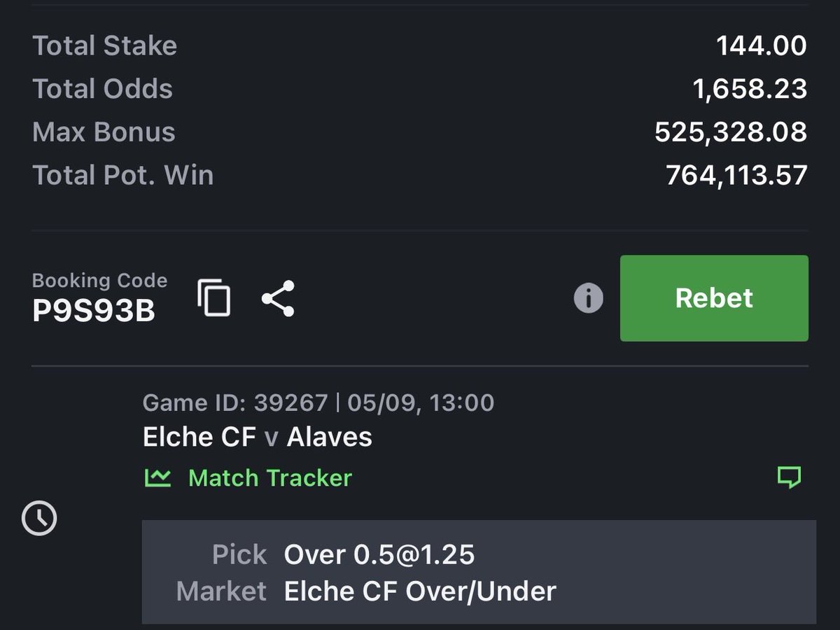Tap the Game ID 39267 line

point(318,402)
